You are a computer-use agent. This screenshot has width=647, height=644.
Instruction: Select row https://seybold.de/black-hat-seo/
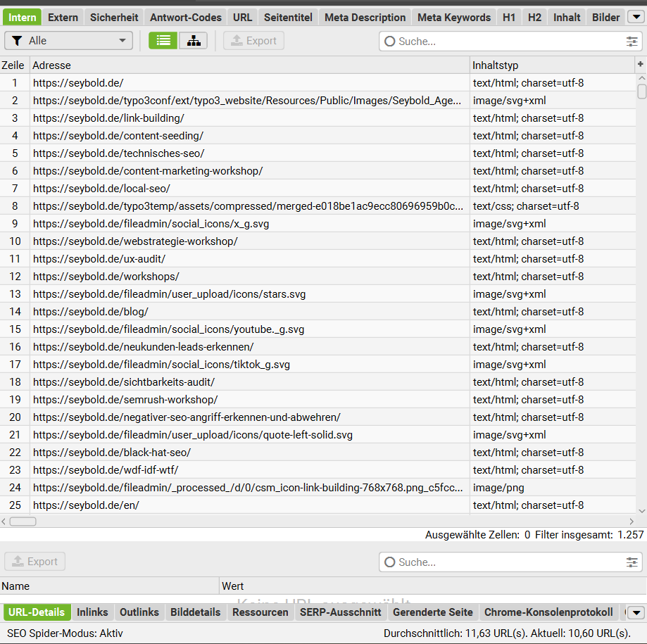pos(318,453)
